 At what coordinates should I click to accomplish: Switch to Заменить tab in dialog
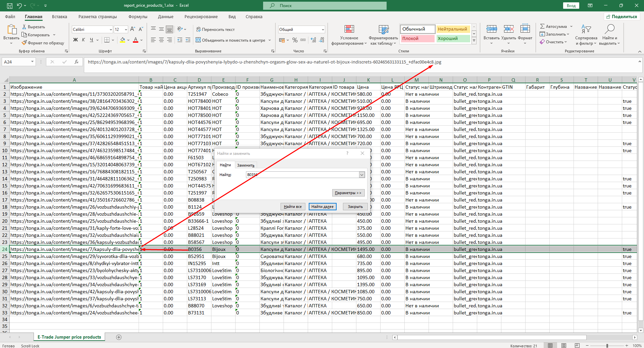click(246, 165)
